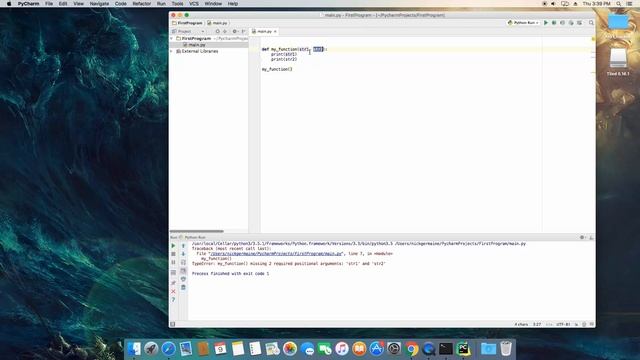Open Run panel settings gear
The width and height of the screenshot is (640, 360).
coord(582,237)
